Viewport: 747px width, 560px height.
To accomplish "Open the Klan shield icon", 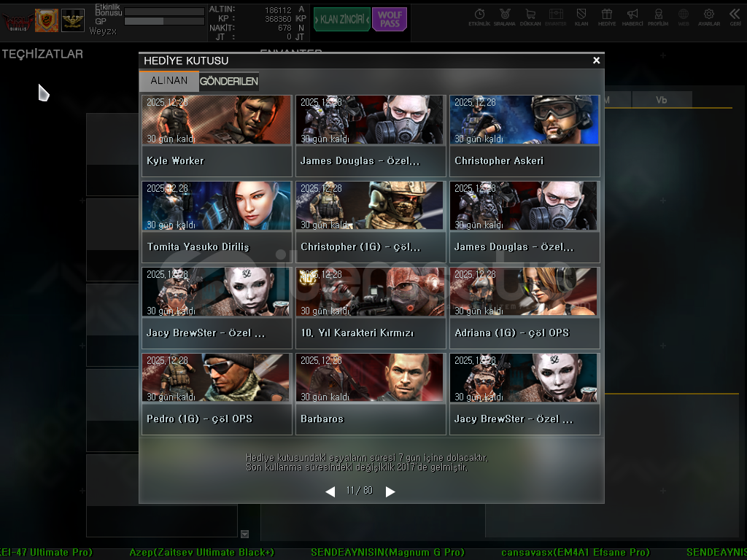I will click(581, 17).
